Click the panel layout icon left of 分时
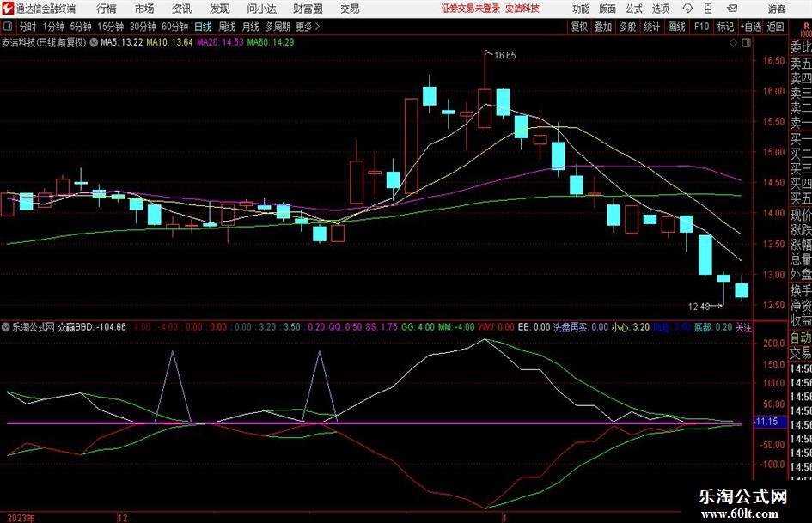 (8, 27)
